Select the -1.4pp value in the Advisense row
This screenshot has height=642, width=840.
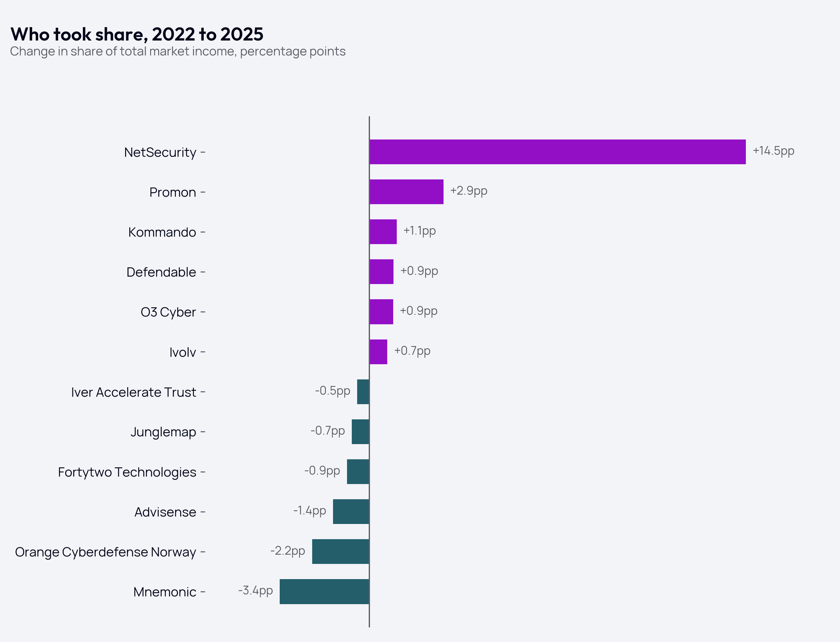pyautogui.click(x=310, y=511)
